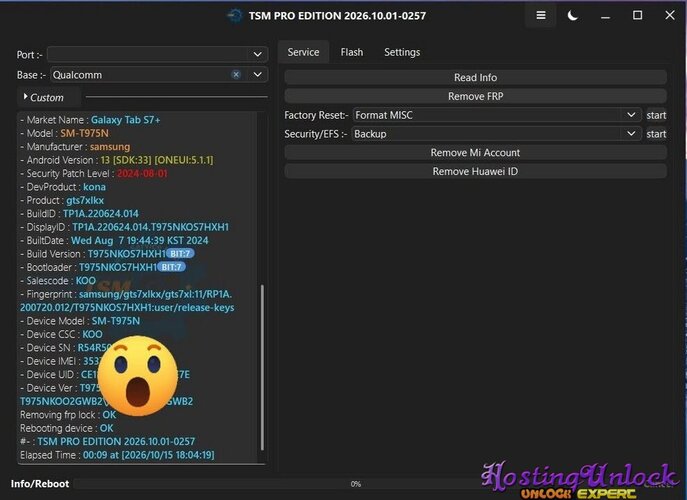This screenshot has width=687, height=500.
Task: Minimize the TSM window
Action: click(x=605, y=17)
